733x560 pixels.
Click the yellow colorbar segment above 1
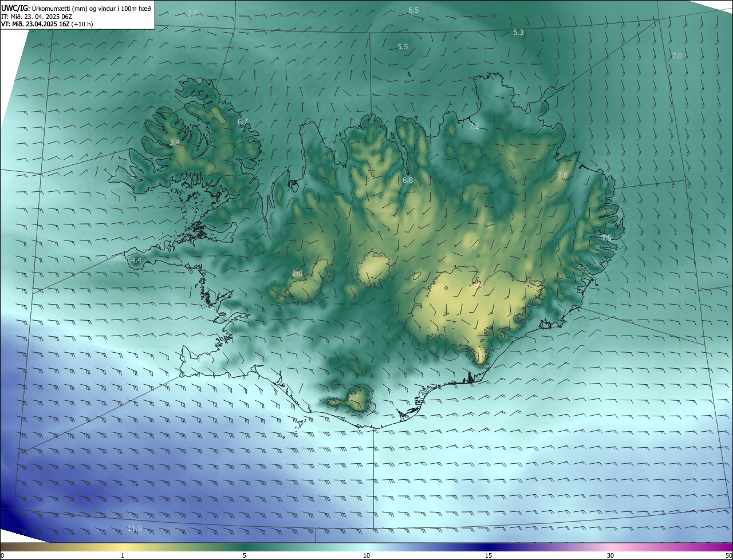(123, 547)
